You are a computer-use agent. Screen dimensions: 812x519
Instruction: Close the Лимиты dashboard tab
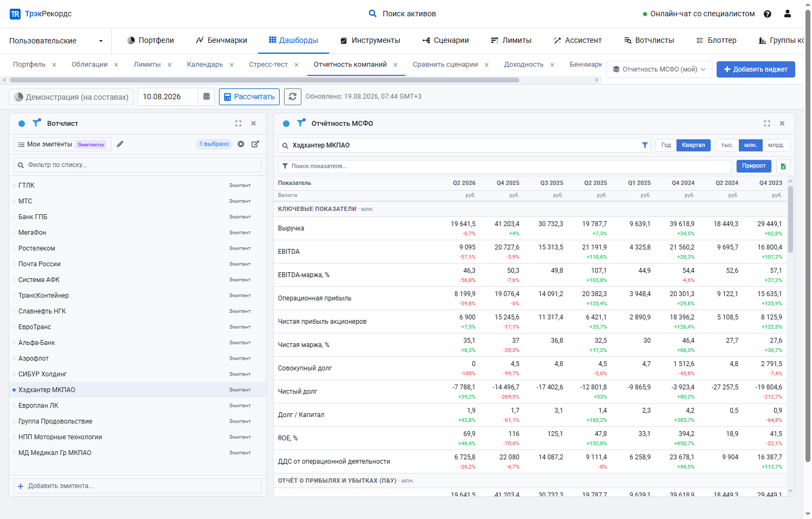click(x=169, y=65)
